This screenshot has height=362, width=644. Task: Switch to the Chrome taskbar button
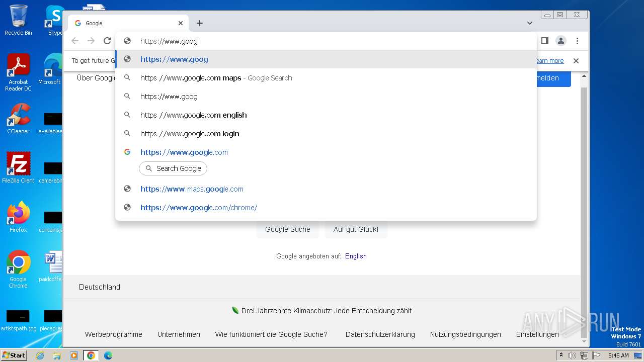(91, 355)
